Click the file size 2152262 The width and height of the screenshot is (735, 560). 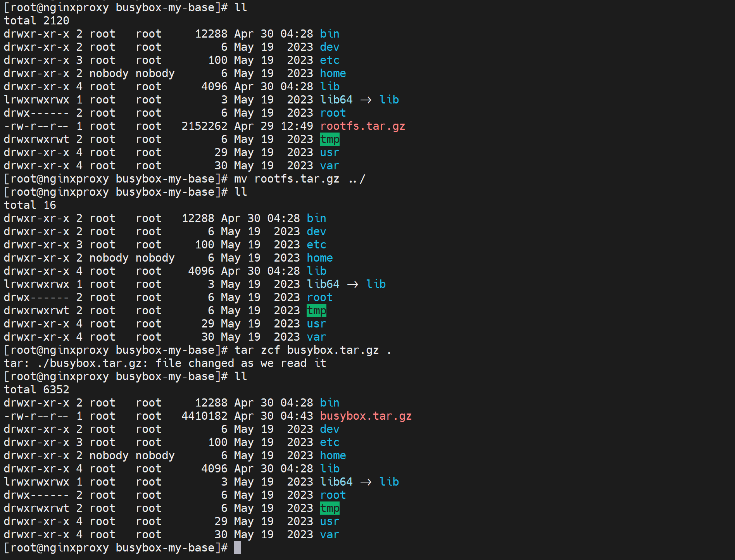coord(204,126)
